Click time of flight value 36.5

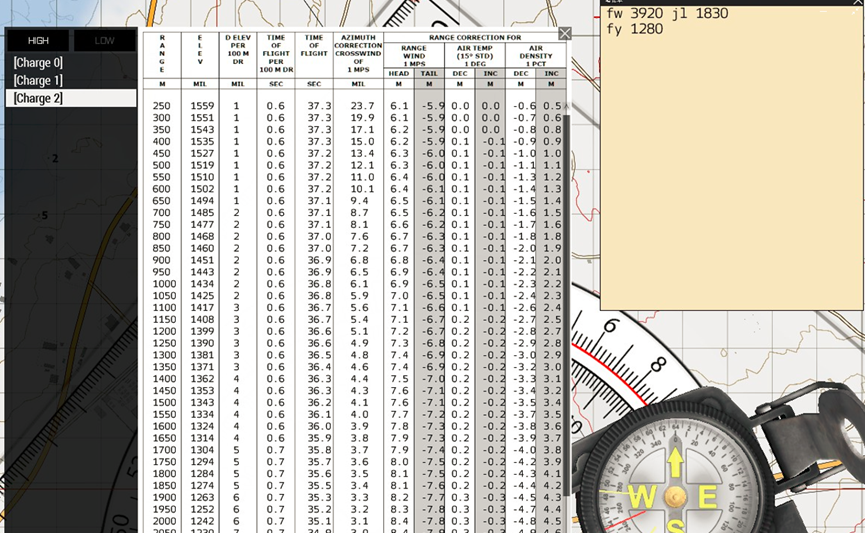coord(320,355)
